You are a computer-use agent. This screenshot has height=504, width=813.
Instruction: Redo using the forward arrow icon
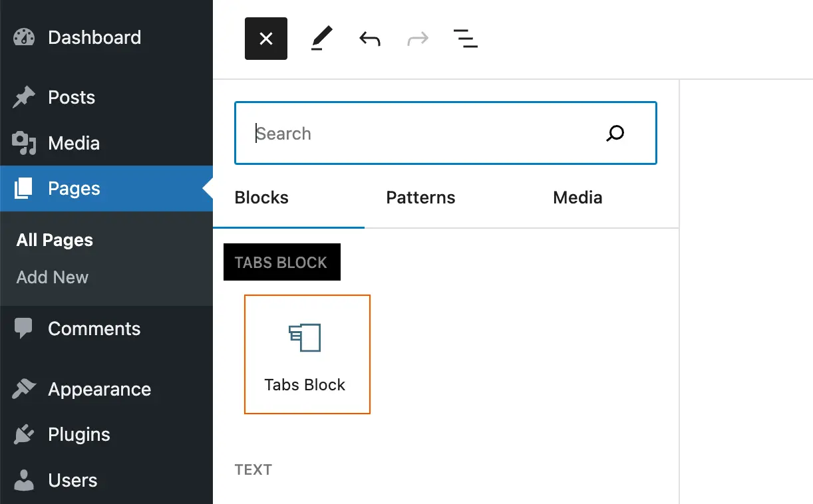(417, 39)
